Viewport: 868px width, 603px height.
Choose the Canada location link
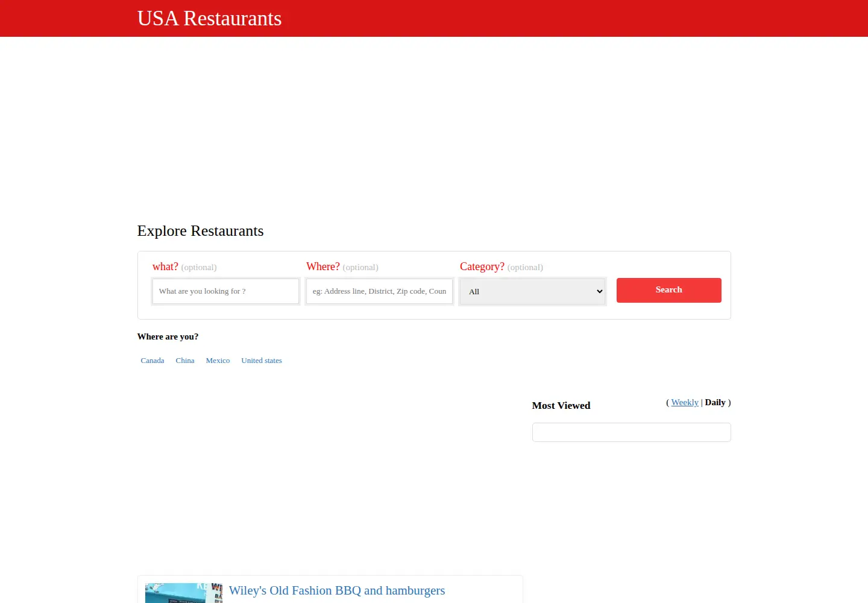[x=153, y=361]
